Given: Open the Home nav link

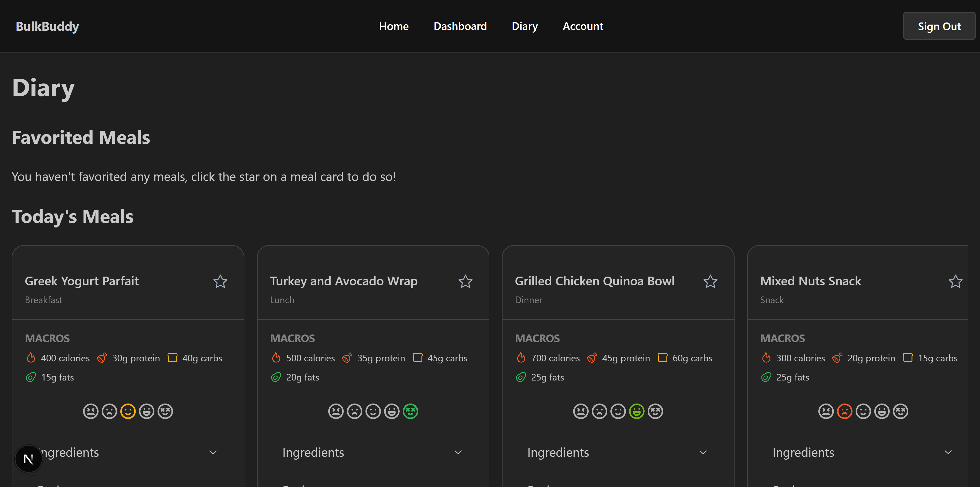Looking at the screenshot, I should coord(394,26).
